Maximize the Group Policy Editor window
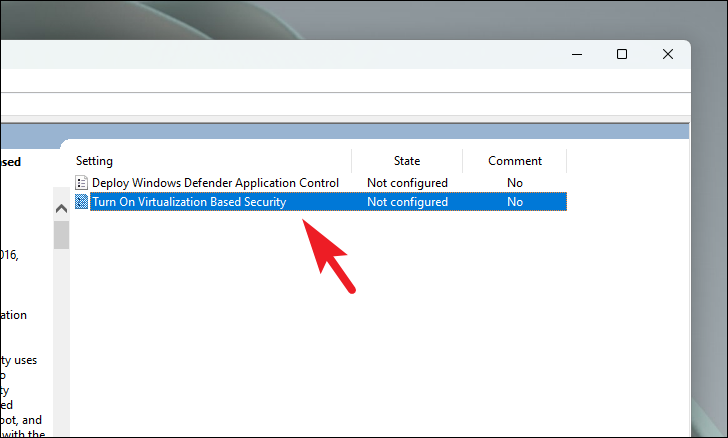Viewport: 728px width, 438px height. point(622,54)
